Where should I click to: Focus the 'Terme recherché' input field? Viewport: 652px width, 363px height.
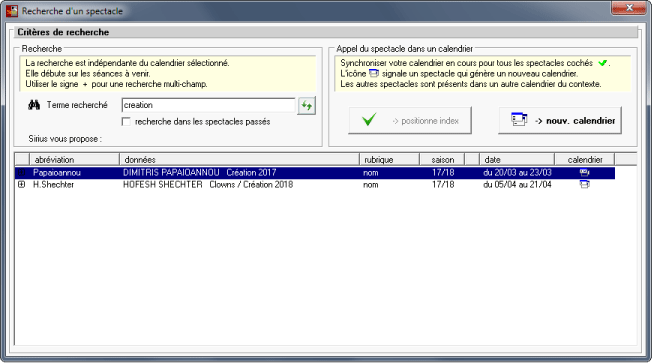tap(208, 105)
